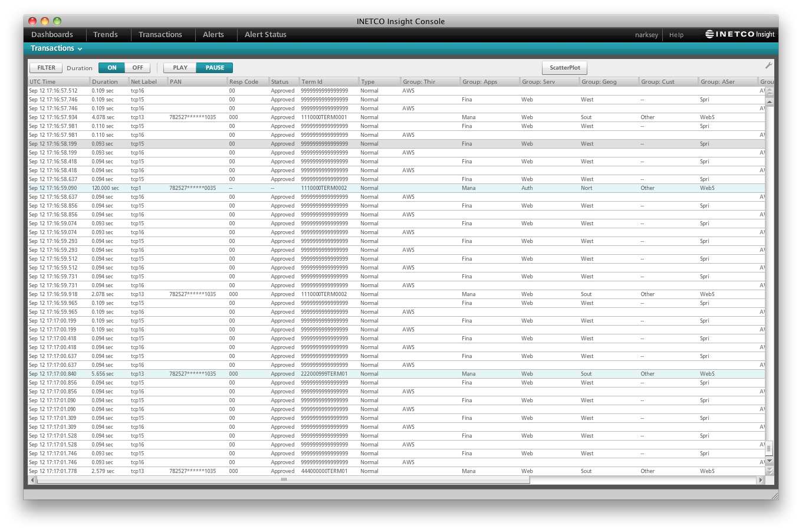This screenshot has width=802, height=532.
Task: Sort by Status column header
Action: coord(284,81)
